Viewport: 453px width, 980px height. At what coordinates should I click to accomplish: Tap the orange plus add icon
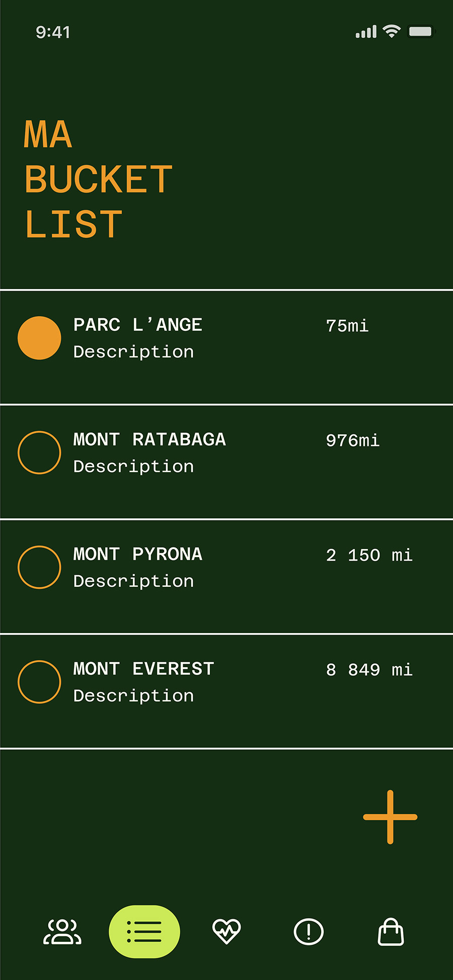(x=390, y=817)
